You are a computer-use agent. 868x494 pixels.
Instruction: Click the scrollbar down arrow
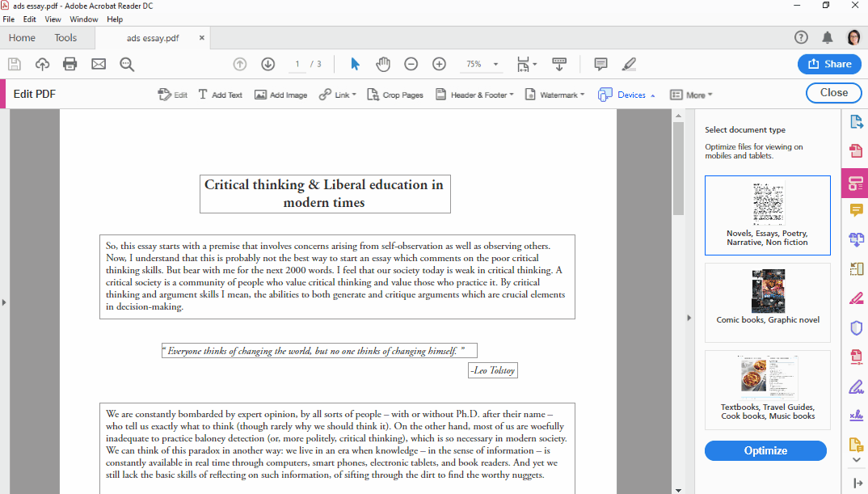[678, 490]
